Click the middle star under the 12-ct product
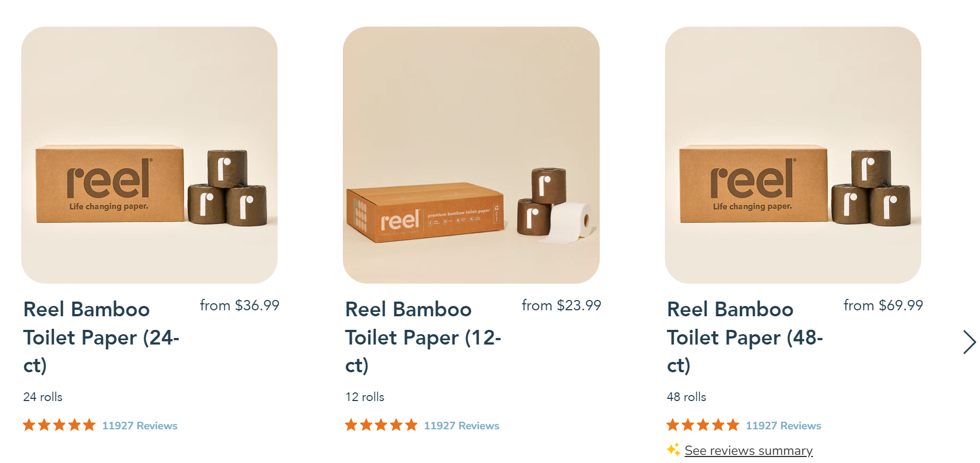 (x=381, y=426)
